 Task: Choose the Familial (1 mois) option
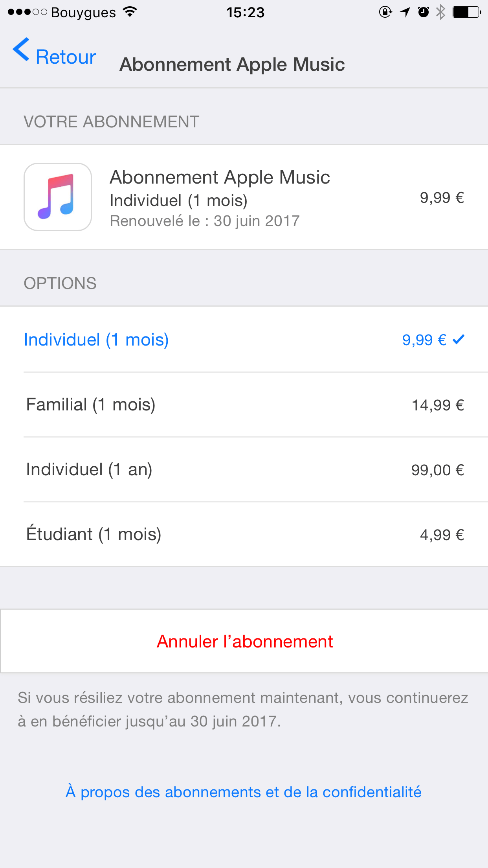tap(91, 405)
